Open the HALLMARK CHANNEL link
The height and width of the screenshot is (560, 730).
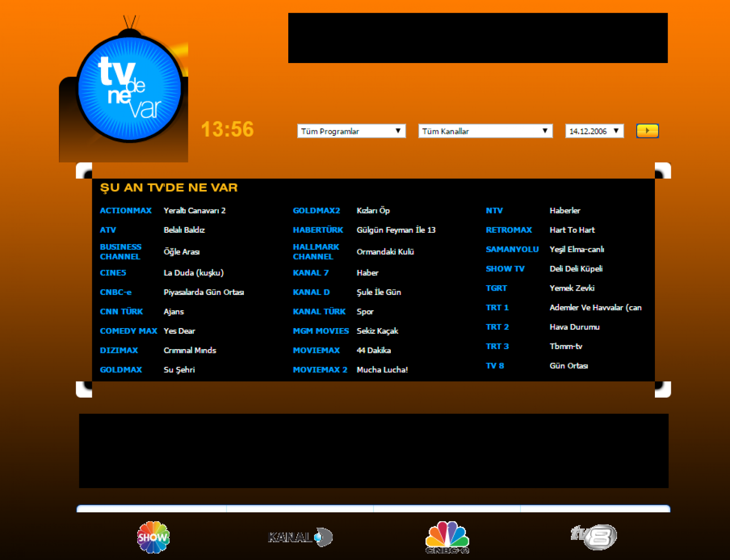(316, 252)
